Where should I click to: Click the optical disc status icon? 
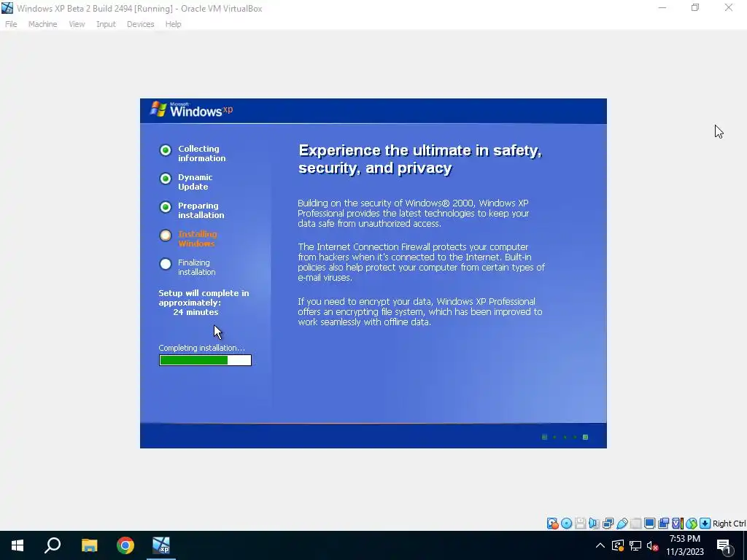[566, 524]
